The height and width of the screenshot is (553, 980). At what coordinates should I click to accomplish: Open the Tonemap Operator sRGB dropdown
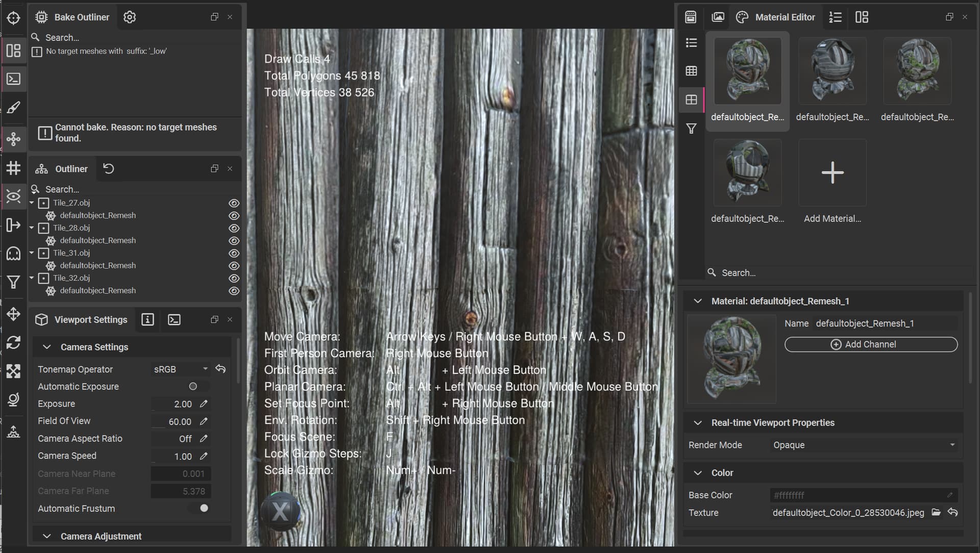click(181, 369)
